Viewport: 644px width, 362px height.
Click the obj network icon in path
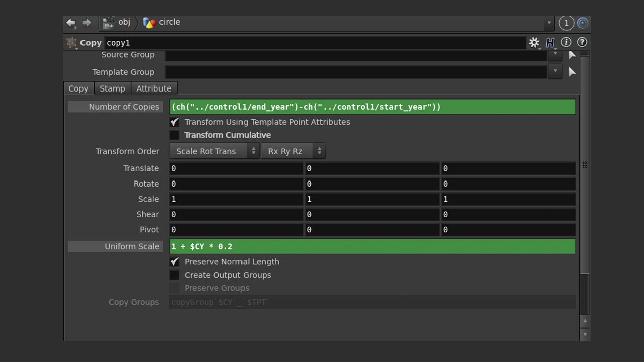108,23
